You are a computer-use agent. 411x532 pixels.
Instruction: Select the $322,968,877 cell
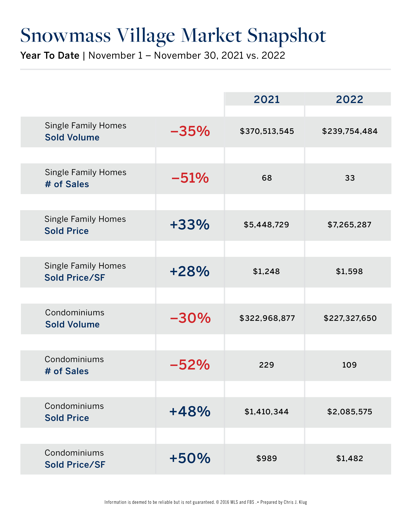[x=267, y=318]
